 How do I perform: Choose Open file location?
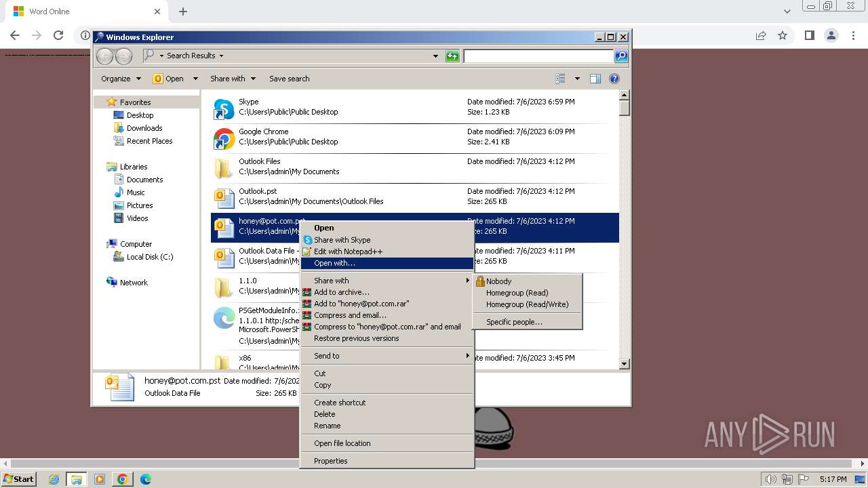pyautogui.click(x=387, y=443)
